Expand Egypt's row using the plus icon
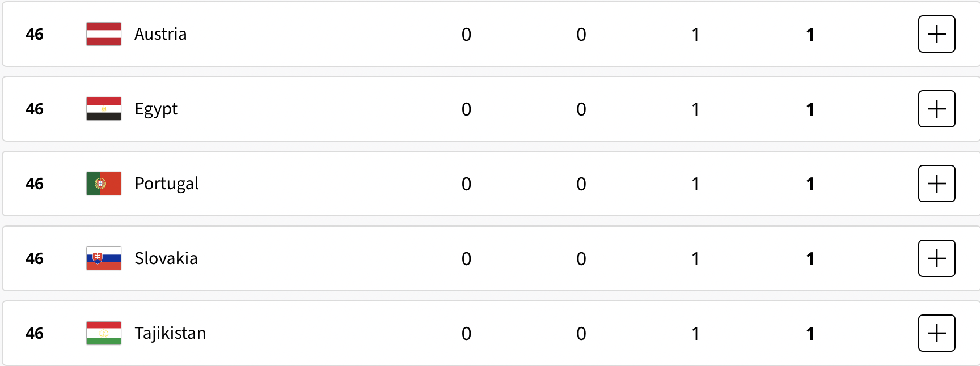980x366 pixels. [x=936, y=109]
